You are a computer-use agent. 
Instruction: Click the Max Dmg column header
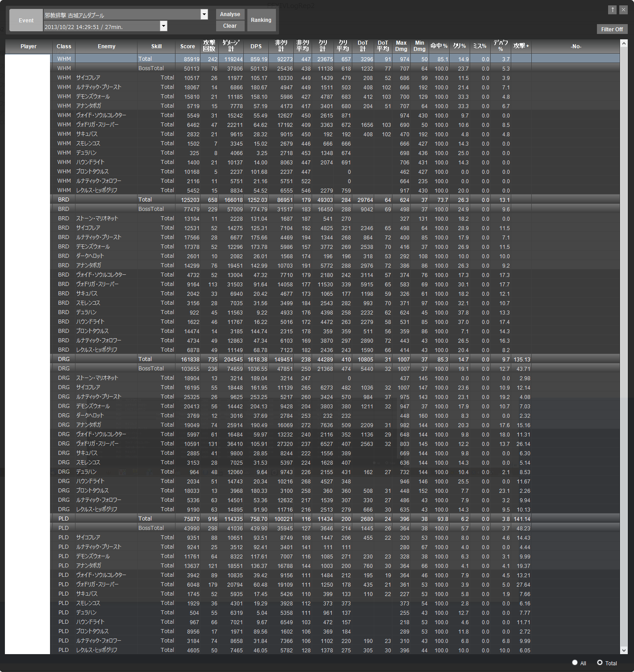pos(401,46)
